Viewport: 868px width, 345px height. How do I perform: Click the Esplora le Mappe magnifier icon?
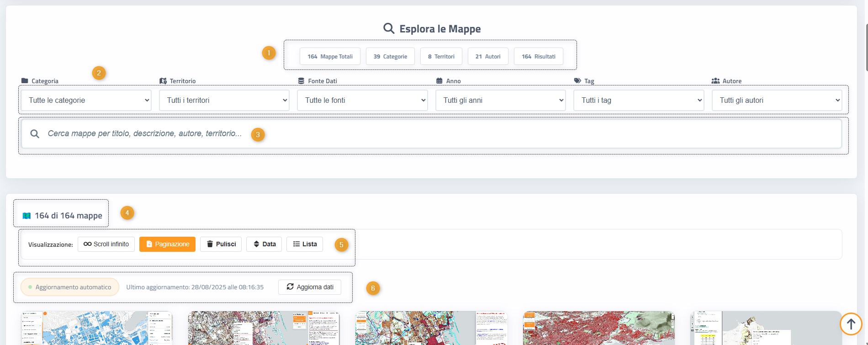(389, 29)
